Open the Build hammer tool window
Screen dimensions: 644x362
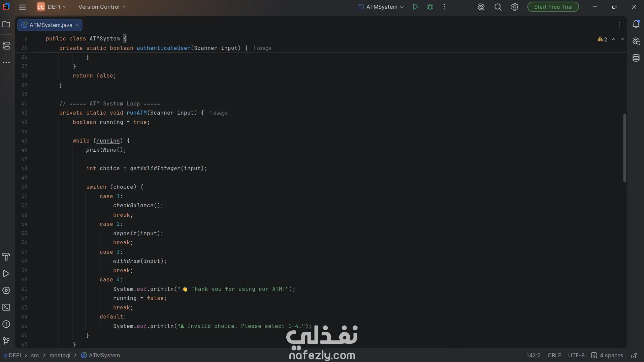6,257
